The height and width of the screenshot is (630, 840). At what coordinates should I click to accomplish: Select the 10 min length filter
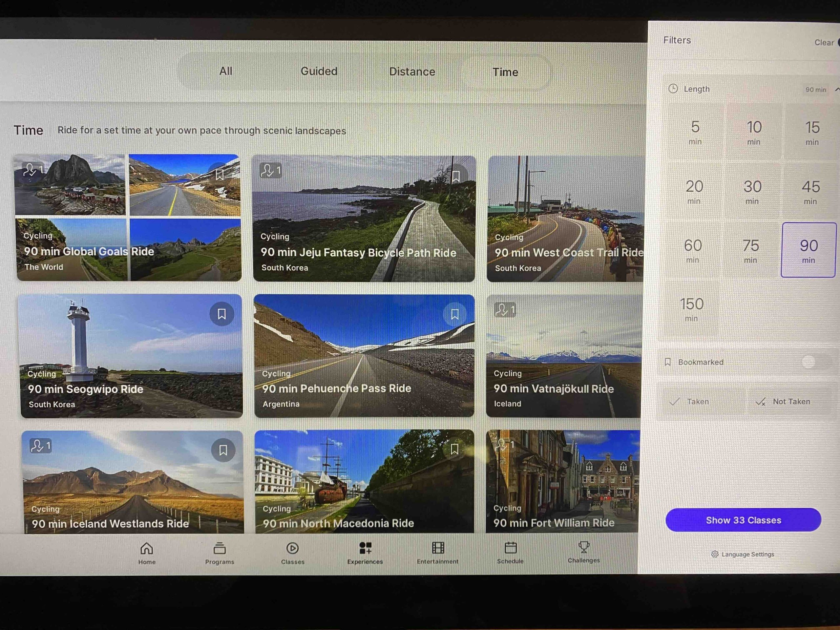754,132
